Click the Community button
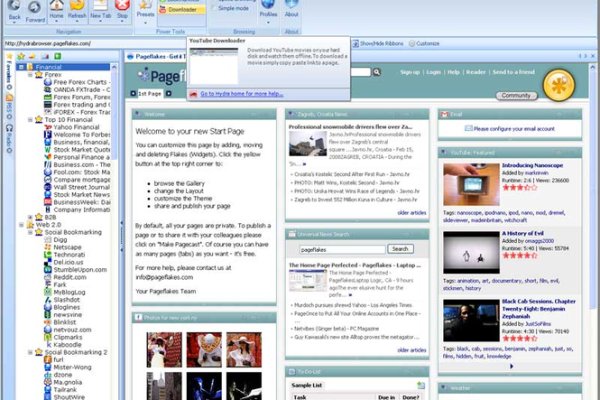Screen dimensions: 600x400 coord(516,95)
